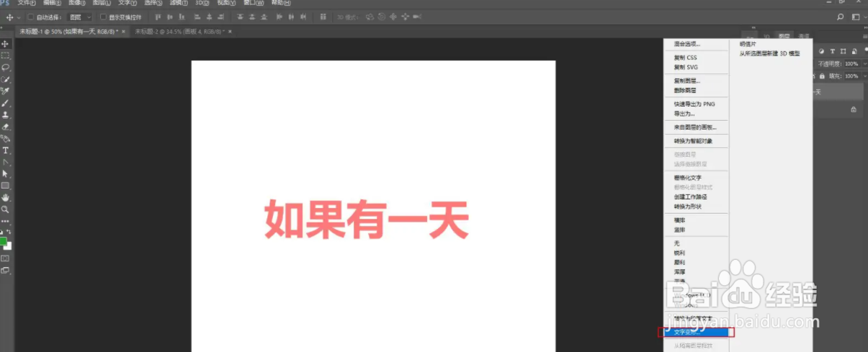
Task: Open the 文件(F) menu
Action: 27,3
